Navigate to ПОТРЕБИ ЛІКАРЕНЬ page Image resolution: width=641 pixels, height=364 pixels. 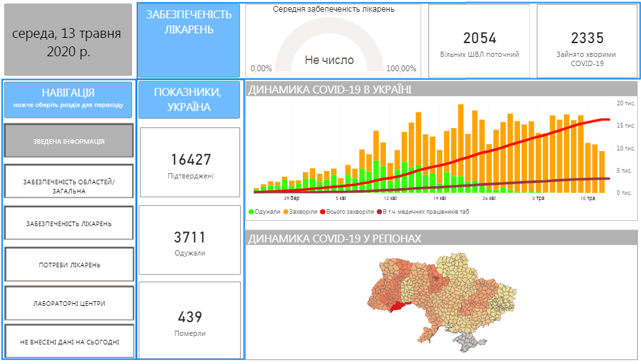point(69,265)
